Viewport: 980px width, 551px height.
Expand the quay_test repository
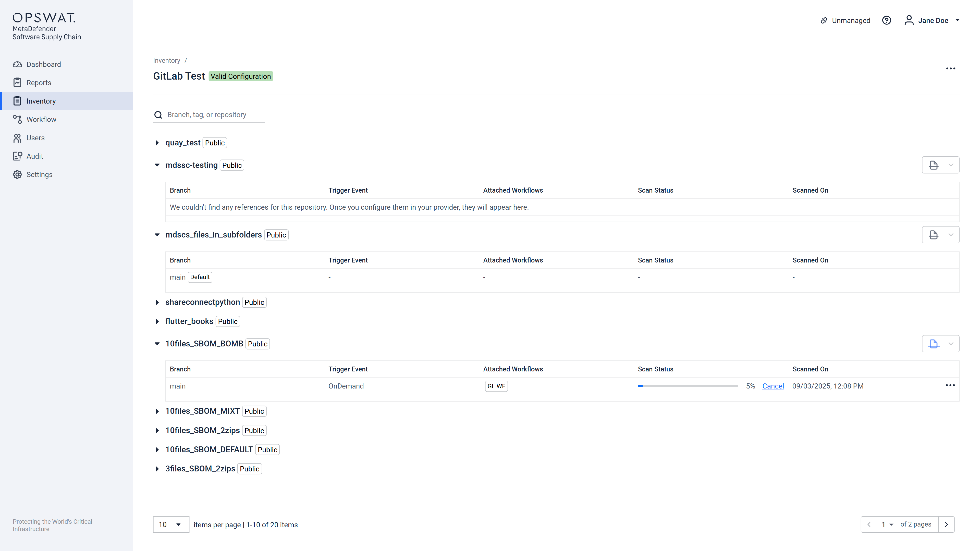click(157, 143)
